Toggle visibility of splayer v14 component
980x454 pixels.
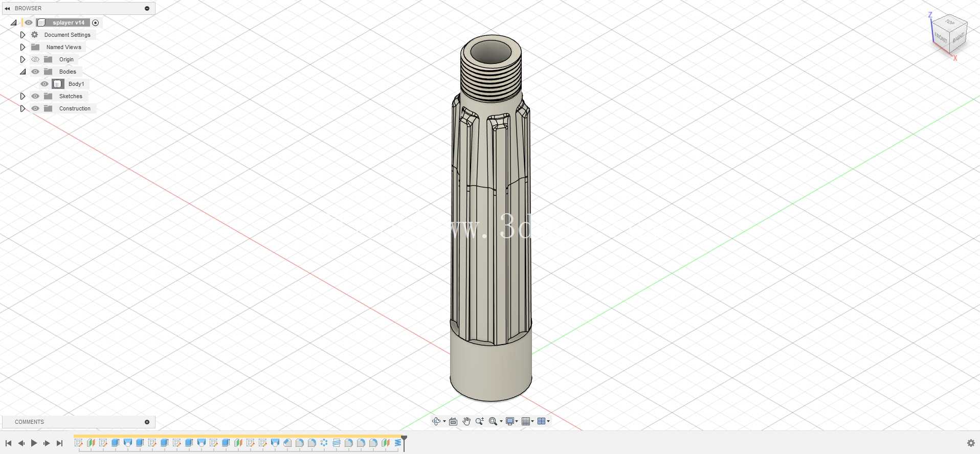click(x=29, y=22)
